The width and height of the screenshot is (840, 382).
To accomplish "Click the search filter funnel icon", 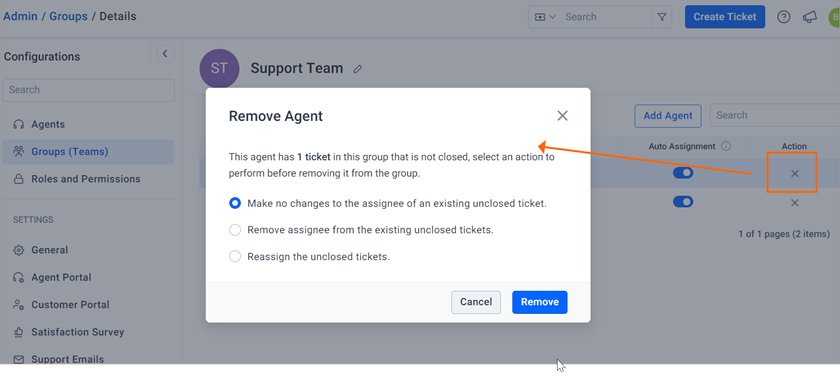I will coord(662,17).
